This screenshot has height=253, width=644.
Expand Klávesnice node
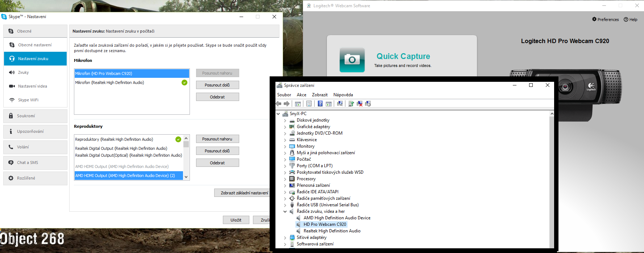point(285,140)
